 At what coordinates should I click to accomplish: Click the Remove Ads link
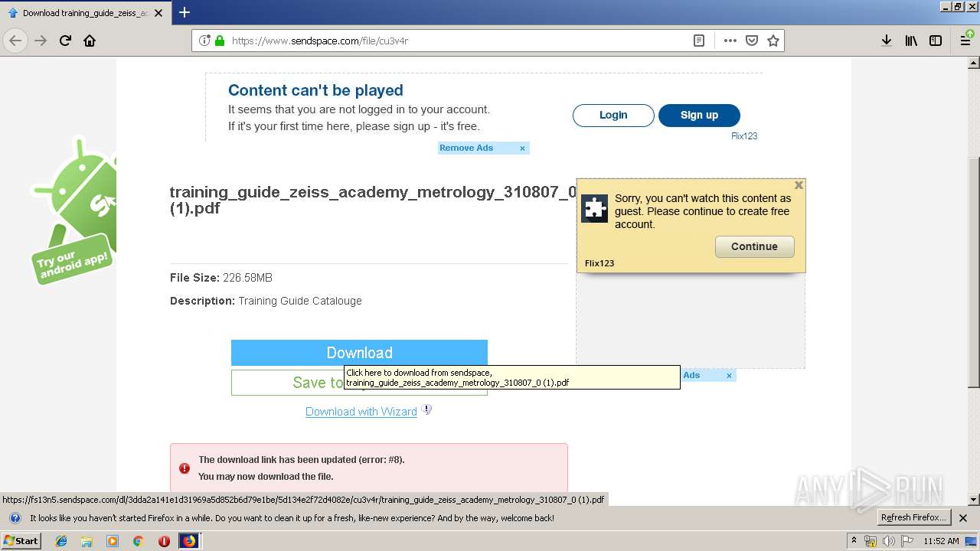coord(466,148)
